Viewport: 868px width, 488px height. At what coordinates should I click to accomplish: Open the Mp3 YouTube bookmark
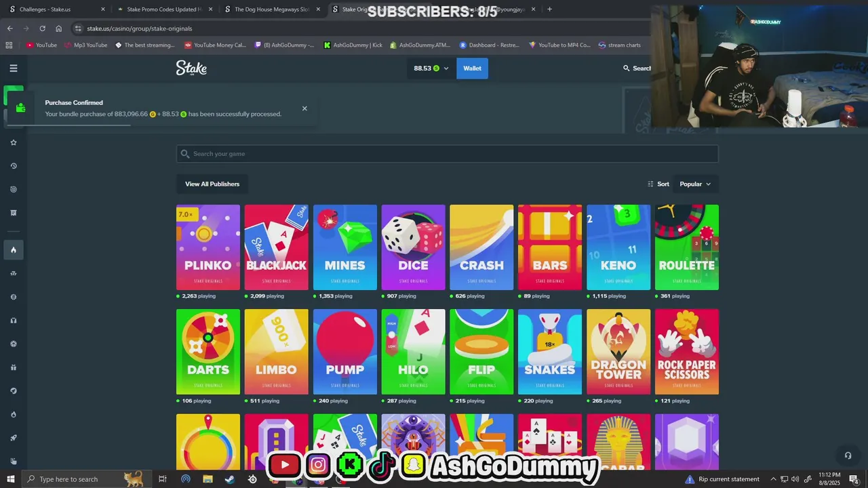(x=85, y=45)
